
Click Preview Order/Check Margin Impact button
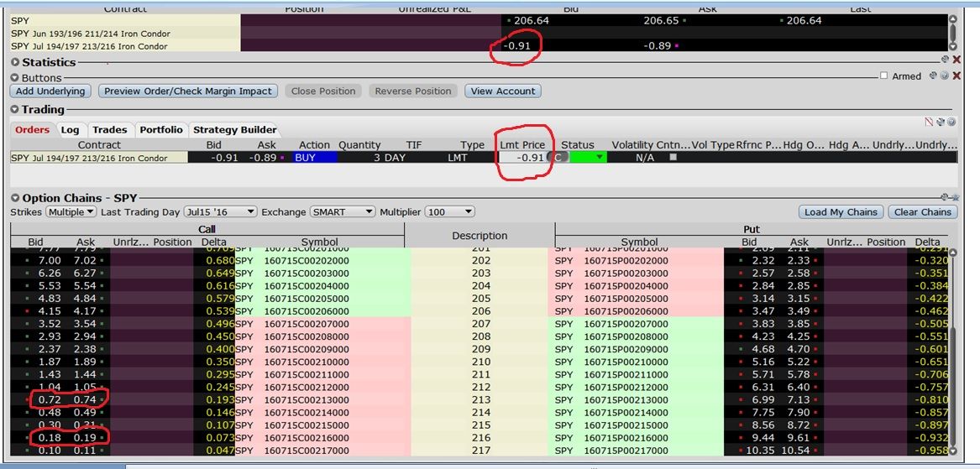(188, 91)
